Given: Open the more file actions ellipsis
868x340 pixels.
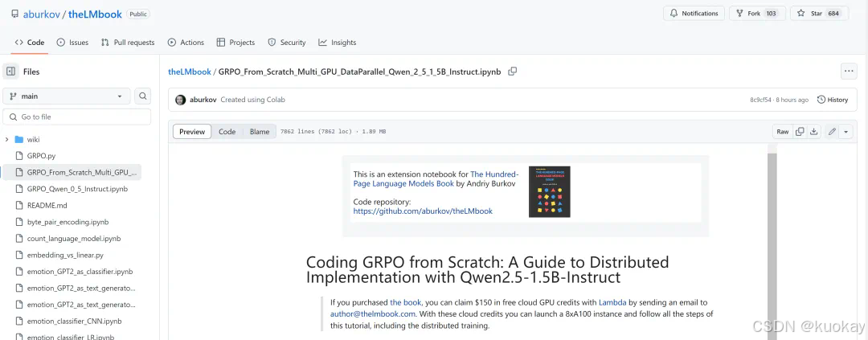Looking at the screenshot, I should click(849, 72).
